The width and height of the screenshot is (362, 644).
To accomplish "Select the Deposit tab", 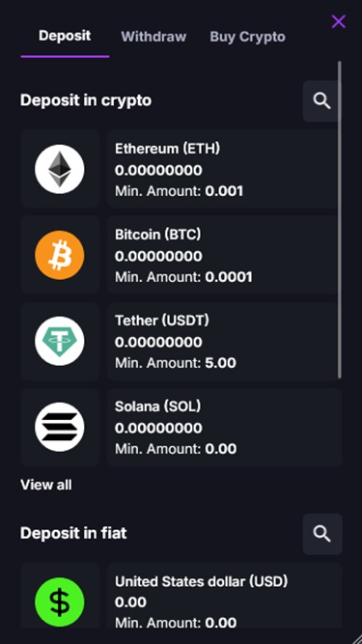I will pos(65,36).
